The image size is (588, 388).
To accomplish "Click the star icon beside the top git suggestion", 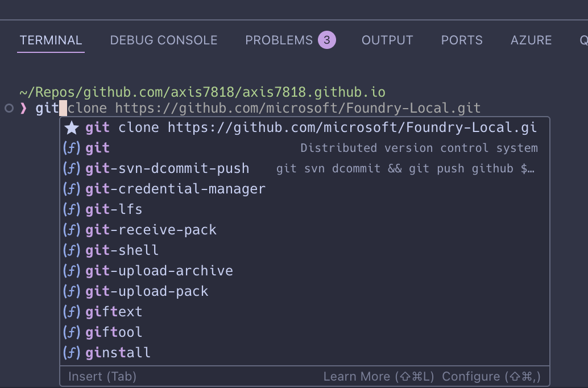I will tap(72, 127).
